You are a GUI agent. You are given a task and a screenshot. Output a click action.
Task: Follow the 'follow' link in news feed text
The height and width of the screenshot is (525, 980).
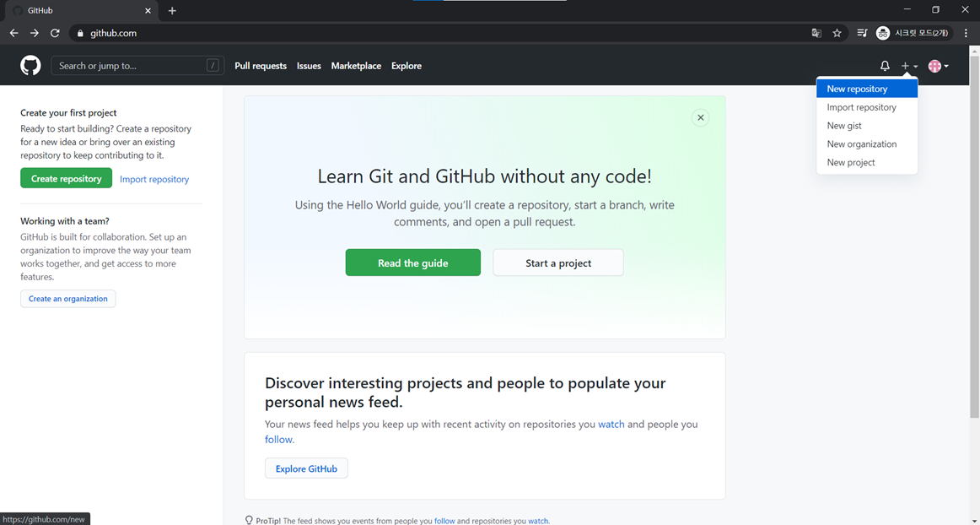279,439
